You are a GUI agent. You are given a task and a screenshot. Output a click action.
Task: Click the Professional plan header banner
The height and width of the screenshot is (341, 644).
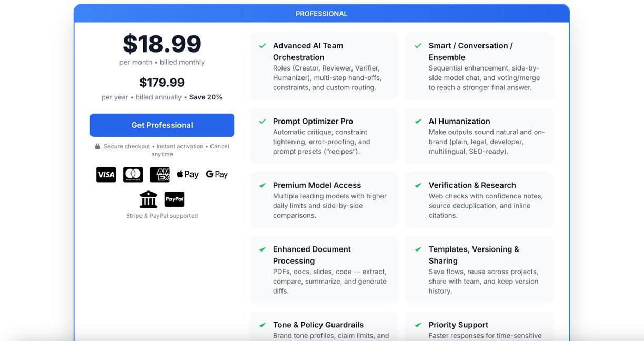pos(321,14)
